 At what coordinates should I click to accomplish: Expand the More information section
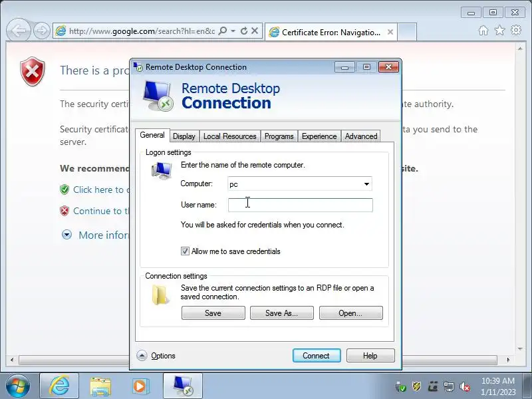point(67,235)
